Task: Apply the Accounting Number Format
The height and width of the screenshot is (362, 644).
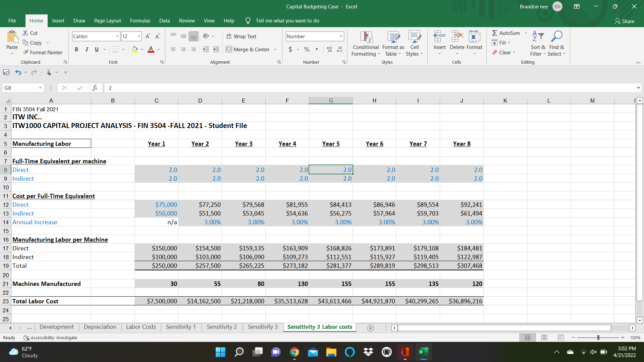Action: pyautogui.click(x=290, y=49)
